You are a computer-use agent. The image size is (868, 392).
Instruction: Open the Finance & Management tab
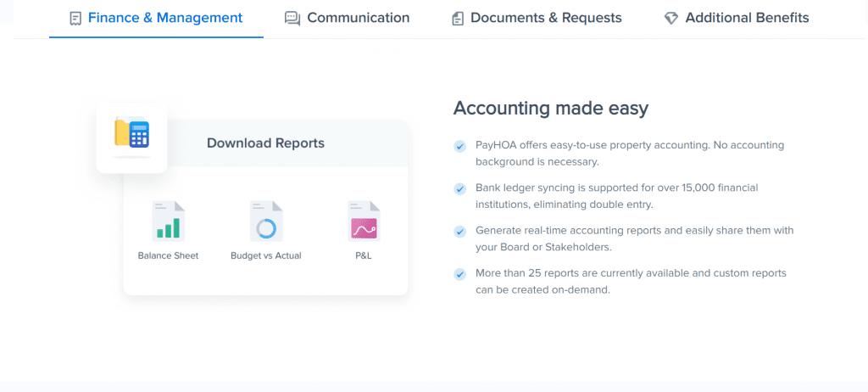point(156,19)
